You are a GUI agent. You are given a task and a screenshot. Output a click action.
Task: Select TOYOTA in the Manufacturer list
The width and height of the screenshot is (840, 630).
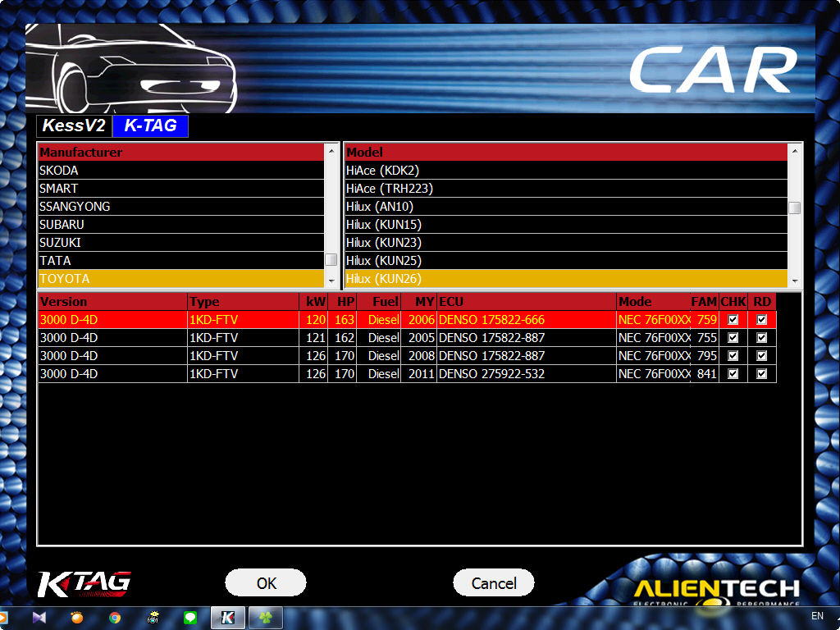coord(181,279)
